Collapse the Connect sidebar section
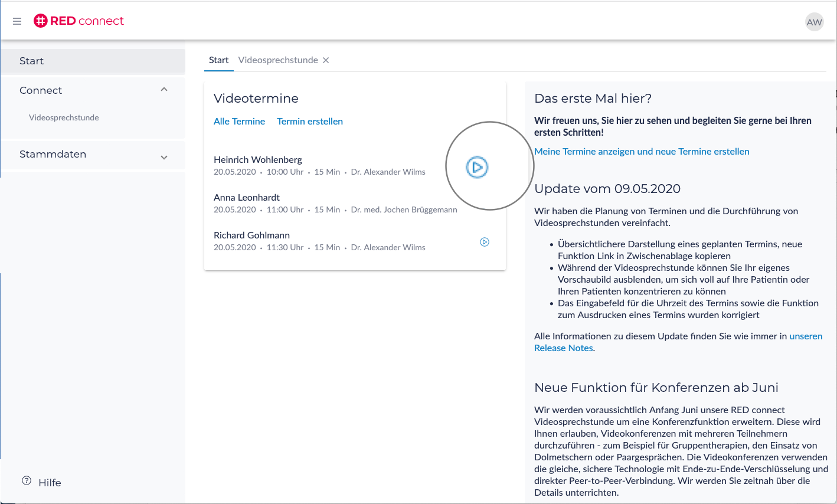Image resolution: width=837 pixels, height=504 pixels. [x=164, y=90]
